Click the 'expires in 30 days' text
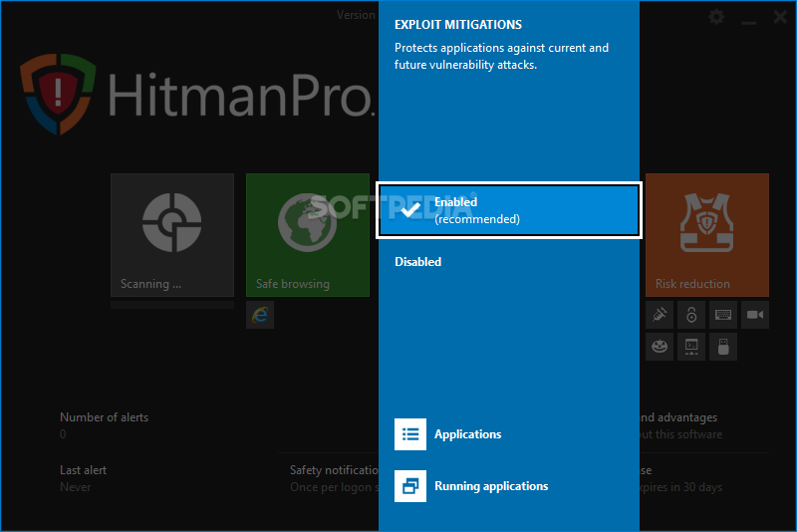The height and width of the screenshot is (532, 797). 680,487
